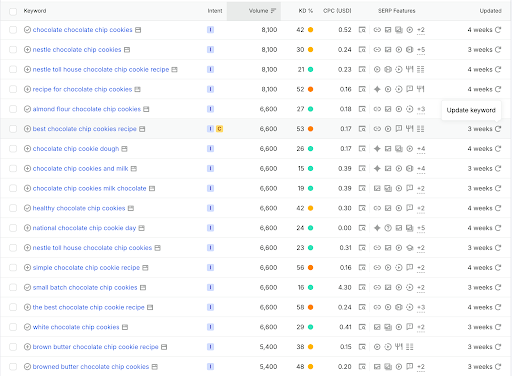Click plus icon beside chocolate chip cookie dough

click(27, 149)
